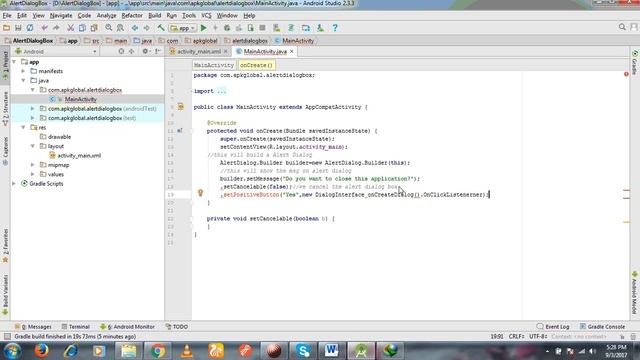
Task: Click the MainActivity breadcrumb in editor
Action: 213,65
